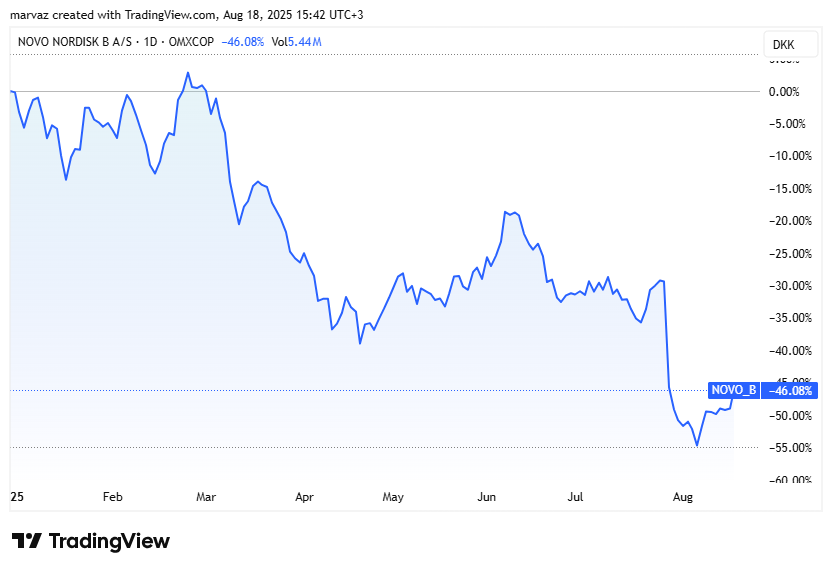Image resolution: width=832 pixels, height=571 pixels.
Task: Click the Mar label on time axis
Action: [x=206, y=497]
